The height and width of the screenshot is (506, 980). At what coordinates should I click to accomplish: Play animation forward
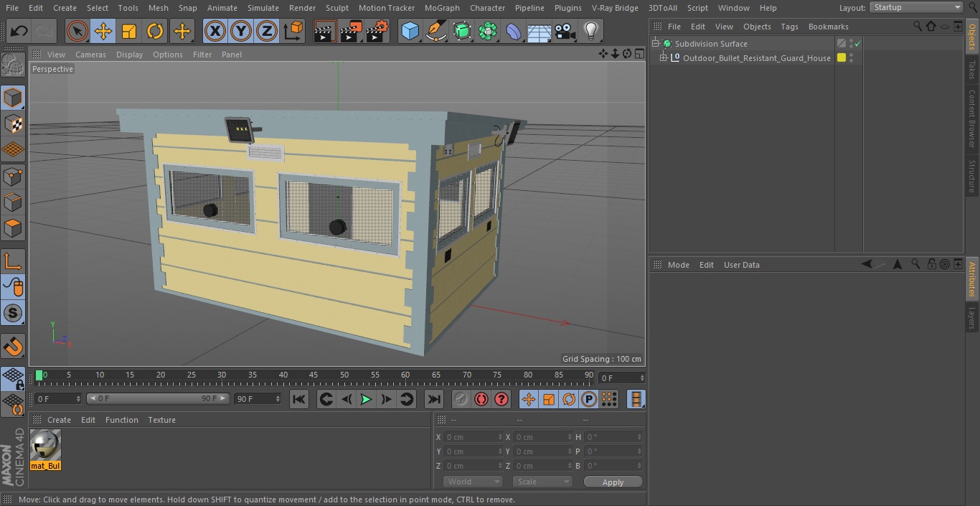point(366,399)
